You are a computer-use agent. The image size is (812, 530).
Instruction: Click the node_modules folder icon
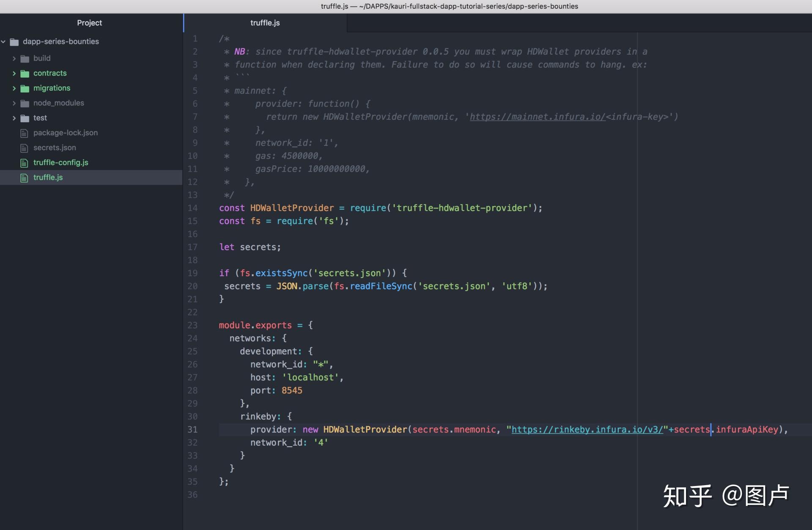tap(25, 103)
